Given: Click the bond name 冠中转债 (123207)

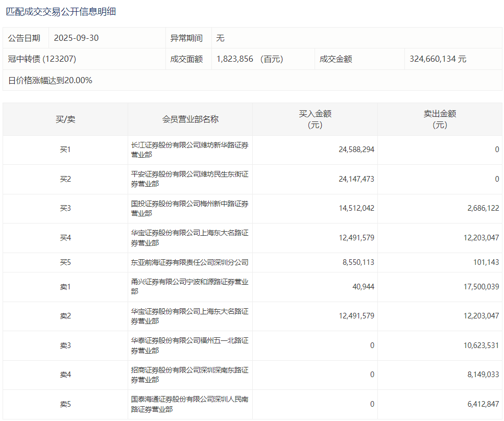Looking at the screenshot, I should point(42,59).
